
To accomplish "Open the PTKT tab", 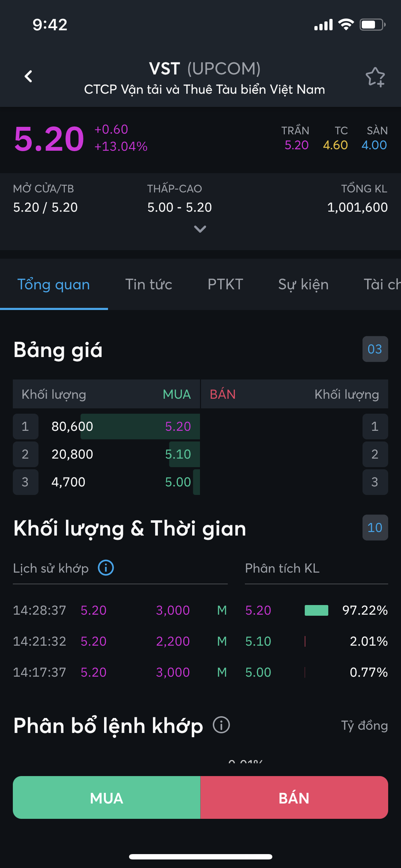I will tap(225, 285).
